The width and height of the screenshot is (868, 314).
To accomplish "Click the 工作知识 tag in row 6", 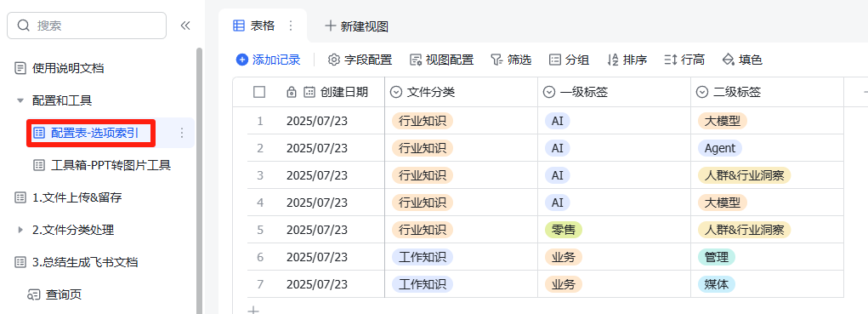I will point(423,256).
